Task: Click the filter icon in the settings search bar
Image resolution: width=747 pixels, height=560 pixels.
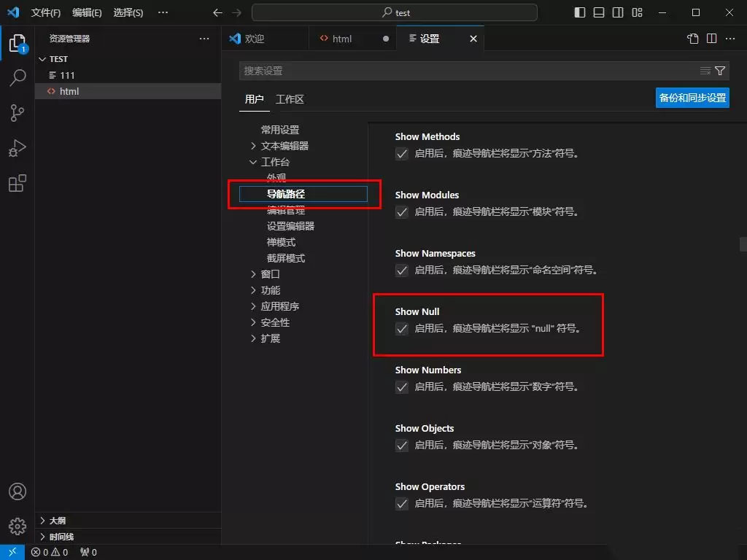Action: [721, 71]
